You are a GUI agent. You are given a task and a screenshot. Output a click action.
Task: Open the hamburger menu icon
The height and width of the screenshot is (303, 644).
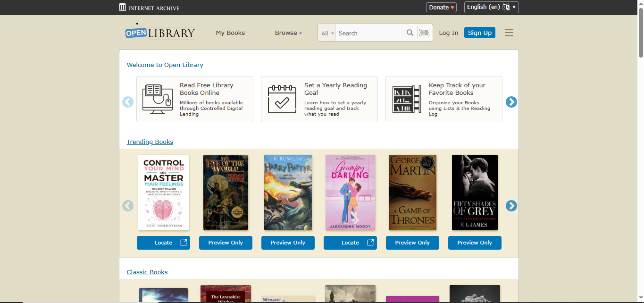509,33
